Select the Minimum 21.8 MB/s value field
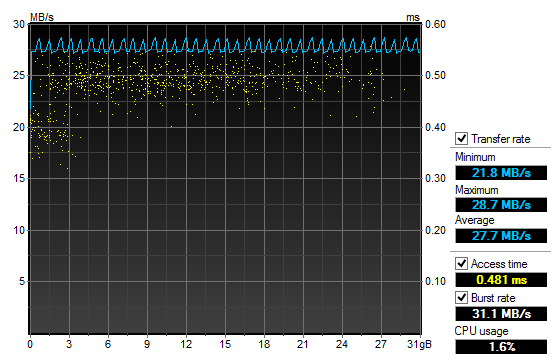The image size is (553, 364). [x=501, y=173]
